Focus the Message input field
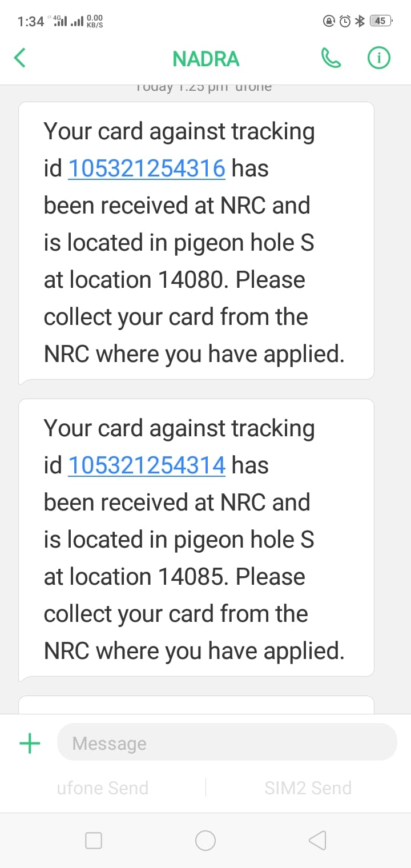This screenshot has width=411, height=868. pos(227,743)
